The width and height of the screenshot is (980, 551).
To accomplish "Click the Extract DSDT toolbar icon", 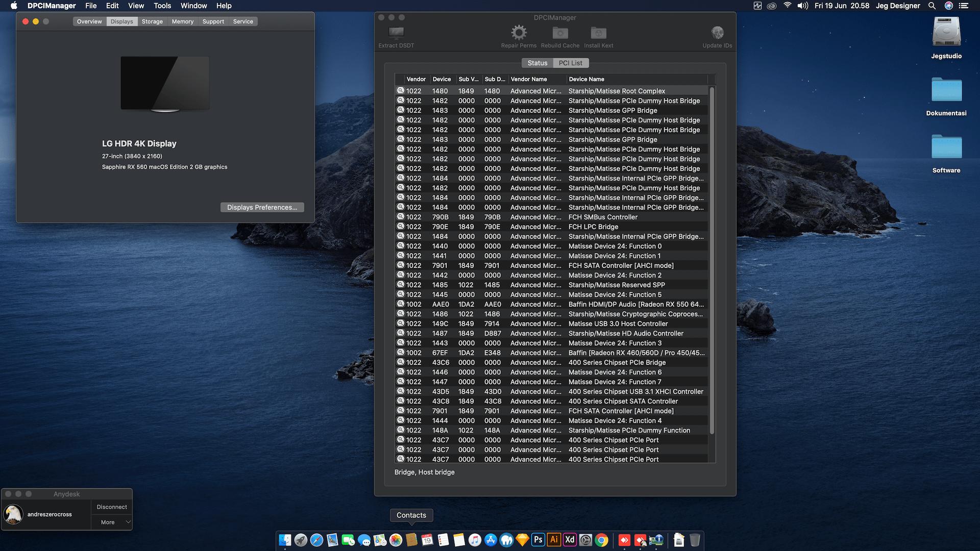I will (x=396, y=33).
